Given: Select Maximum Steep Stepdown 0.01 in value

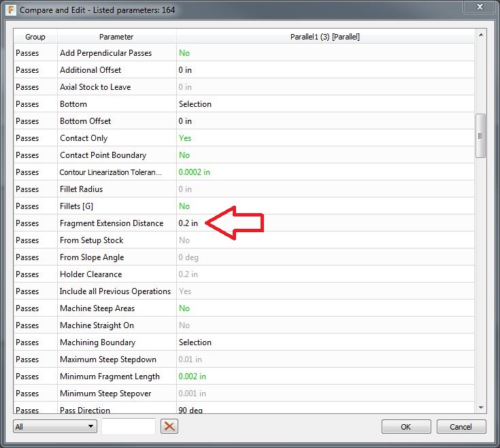Looking at the screenshot, I should coord(190,359).
